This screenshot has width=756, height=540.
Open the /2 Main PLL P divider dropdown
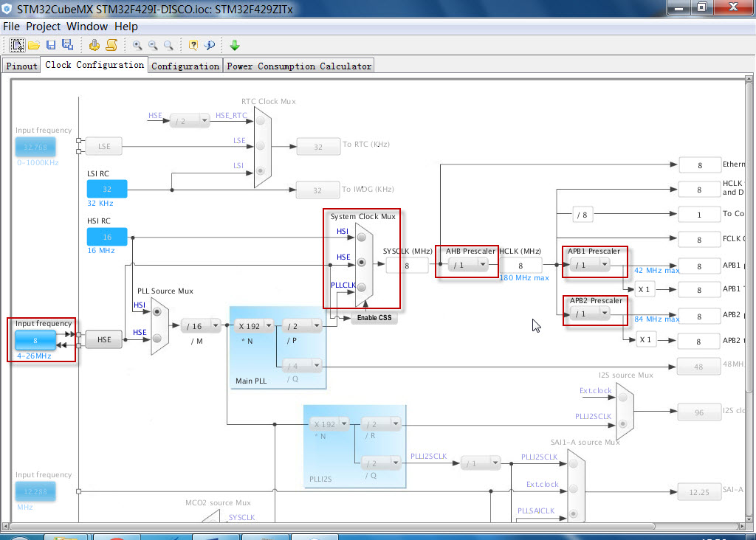pos(302,326)
